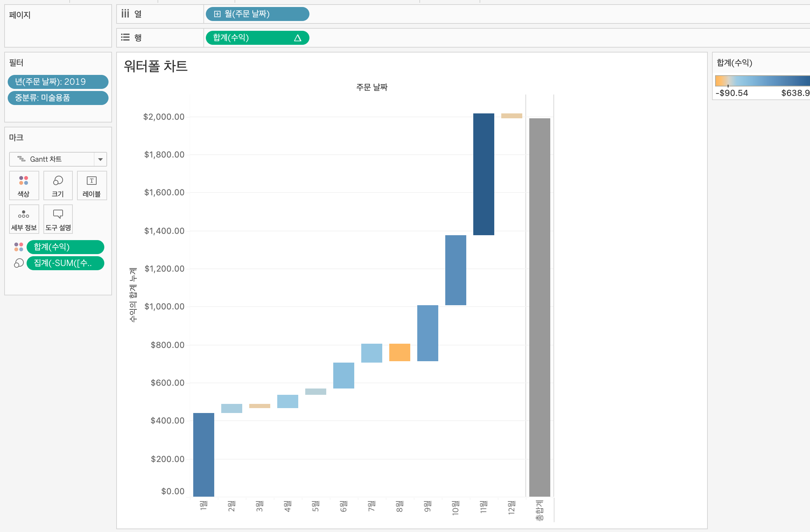
Task: Select the orange 8월 bar
Action: pos(399,352)
